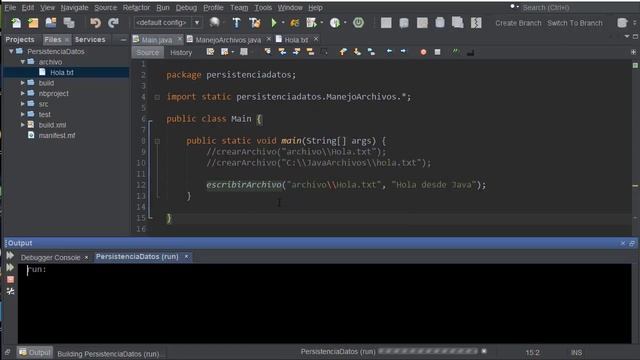The image size is (640, 360).
Task: Click the Open Project toolbar icon
Action: click(51, 23)
